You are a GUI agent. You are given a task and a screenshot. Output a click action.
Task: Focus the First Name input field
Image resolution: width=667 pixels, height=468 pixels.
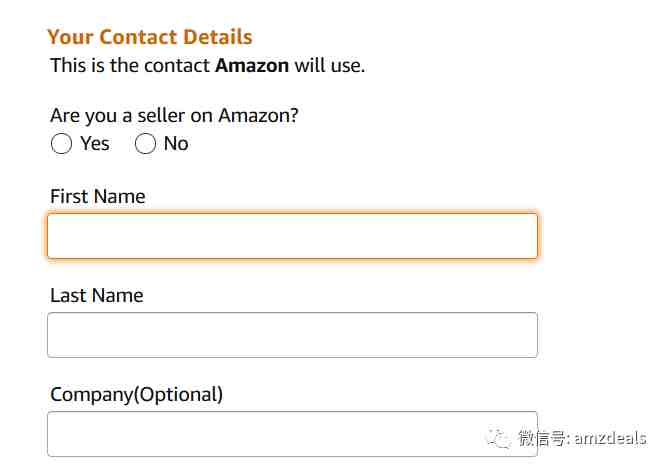point(292,236)
